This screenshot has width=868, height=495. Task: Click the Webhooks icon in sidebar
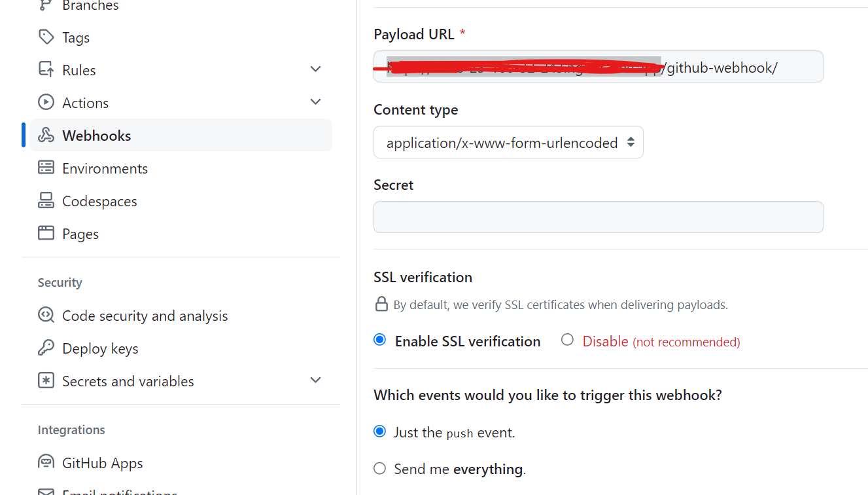click(46, 135)
